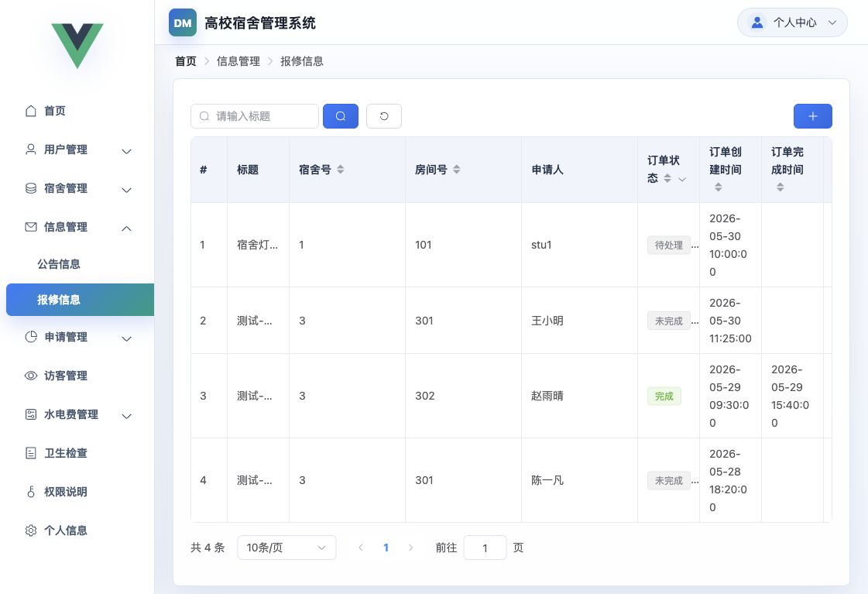
Task: Click the person icon beside 用户管理
Action: point(31,149)
